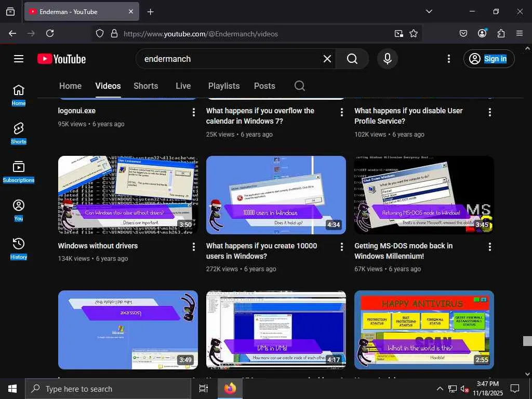532x399 pixels.
Task: Play the VMs in VMs thumbnail
Action: [276, 330]
